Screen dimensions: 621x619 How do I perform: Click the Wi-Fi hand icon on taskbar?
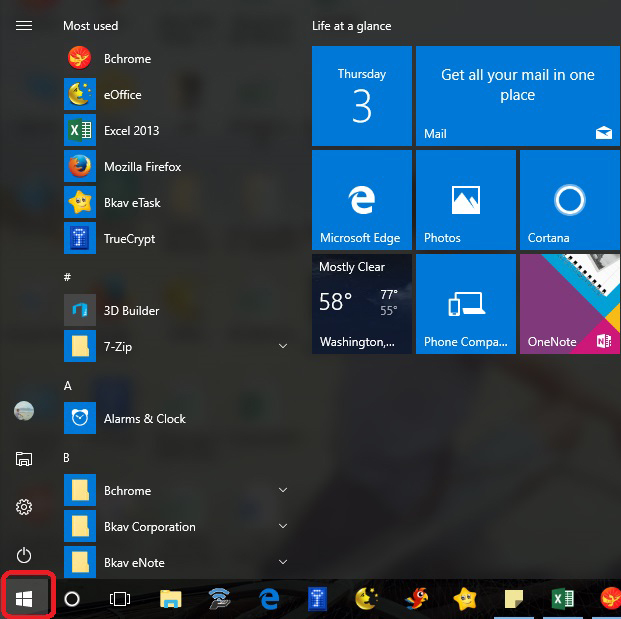[219, 598]
